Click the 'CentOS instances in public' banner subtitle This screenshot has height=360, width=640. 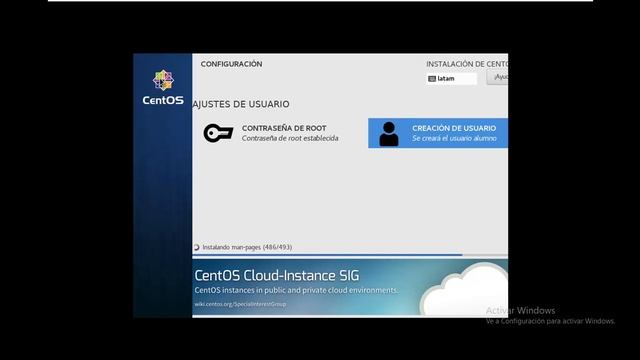click(x=296, y=290)
